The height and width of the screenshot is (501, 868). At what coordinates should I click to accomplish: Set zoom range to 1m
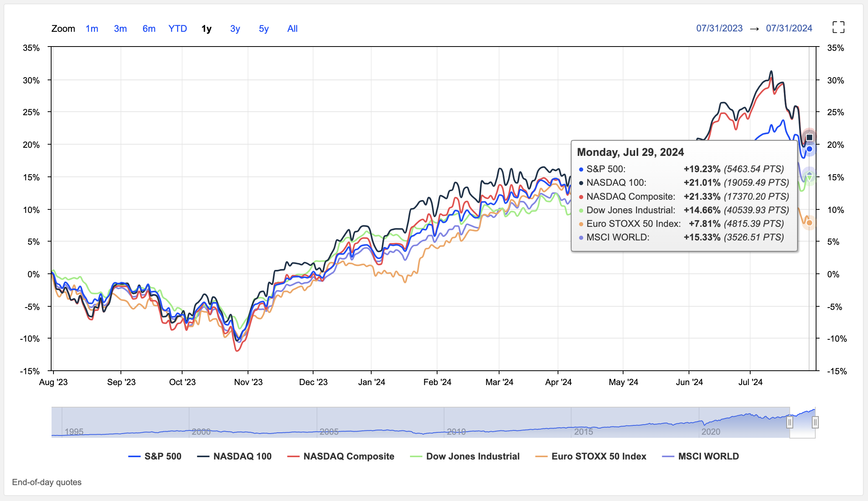pos(92,29)
